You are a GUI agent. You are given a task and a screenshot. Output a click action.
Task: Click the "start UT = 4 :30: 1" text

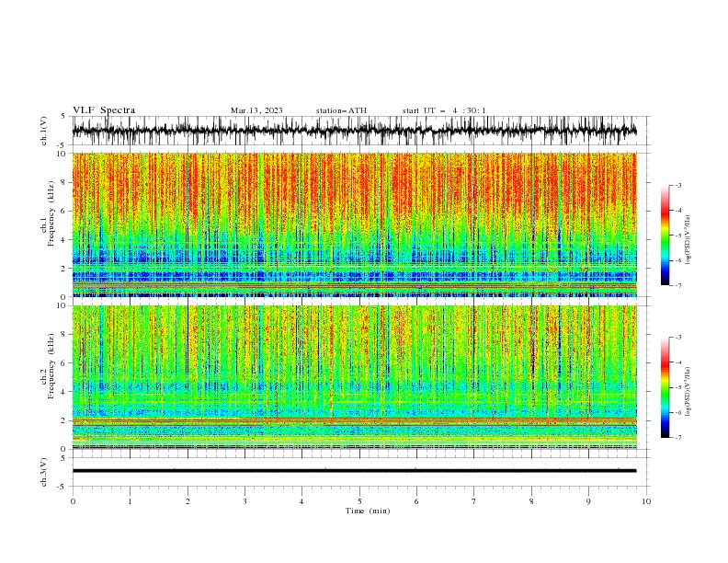tap(444, 110)
